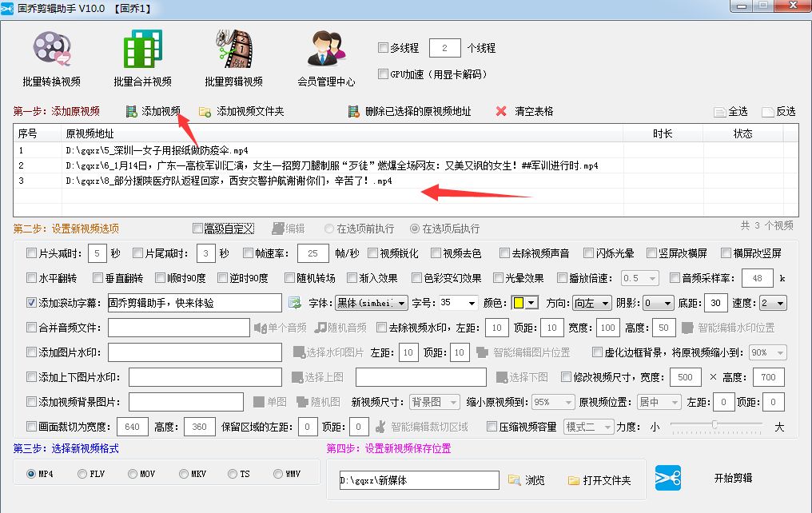Click the 打开文件夹 folder icon

573,480
